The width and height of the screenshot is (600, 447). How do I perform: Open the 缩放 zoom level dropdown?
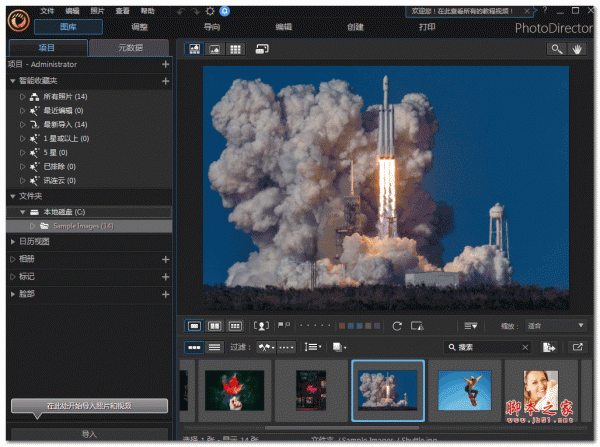[556, 325]
